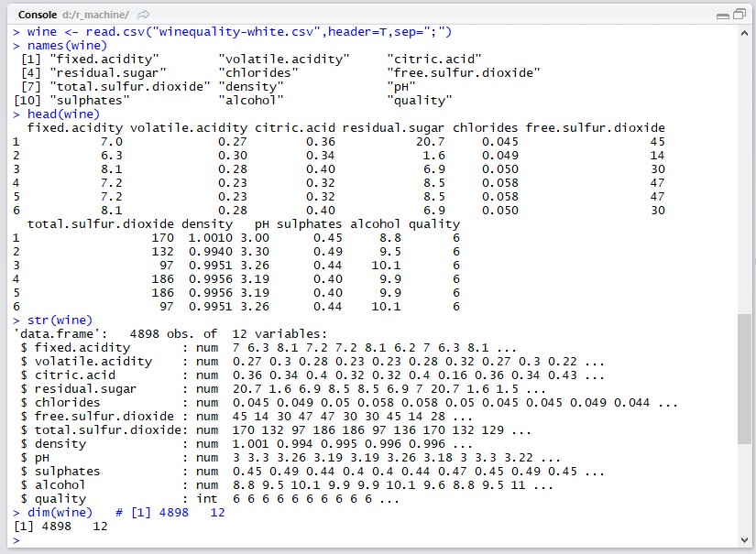The height and width of the screenshot is (554, 756).
Task: Click the "quality" name in names output
Action: point(420,101)
